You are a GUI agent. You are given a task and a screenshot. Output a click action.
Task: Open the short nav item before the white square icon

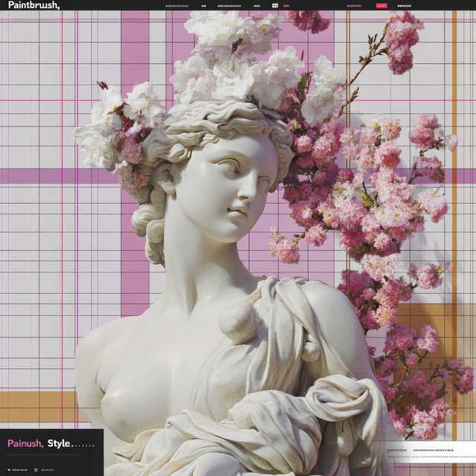(257, 5)
